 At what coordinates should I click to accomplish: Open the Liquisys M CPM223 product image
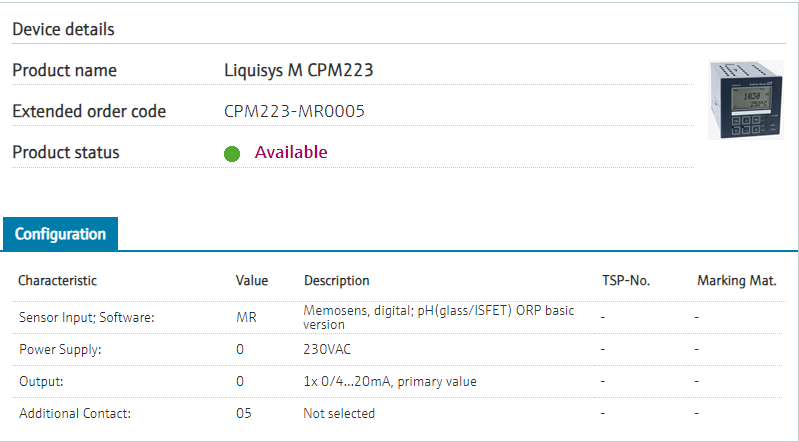tap(738, 99)
